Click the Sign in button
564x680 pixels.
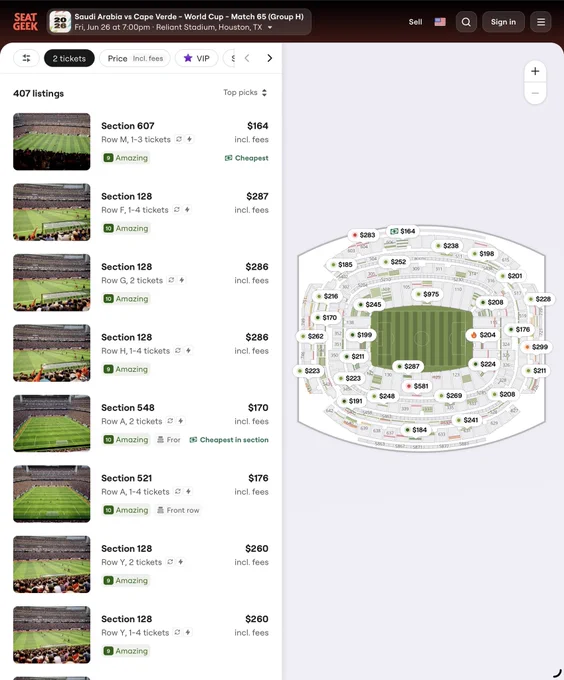(x=503, y=22)
